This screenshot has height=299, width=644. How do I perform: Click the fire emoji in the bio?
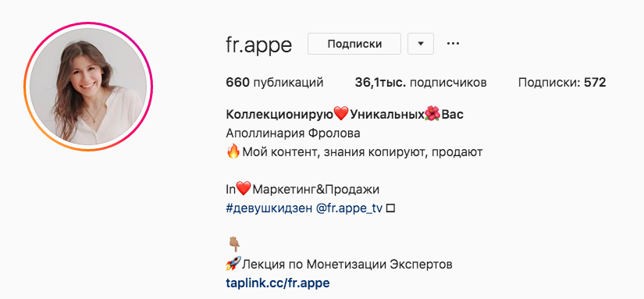pos(233,152)
